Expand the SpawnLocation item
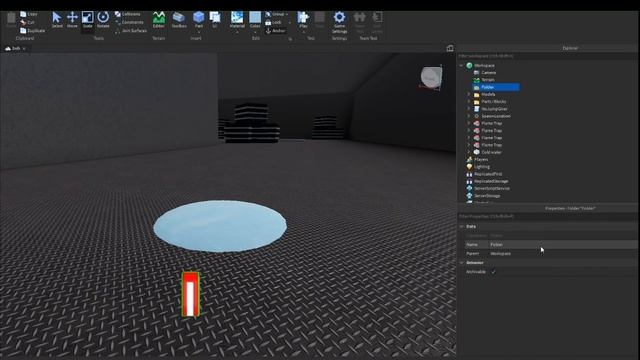Viewport: 640px width, 360px height. [x=469, y=116]
